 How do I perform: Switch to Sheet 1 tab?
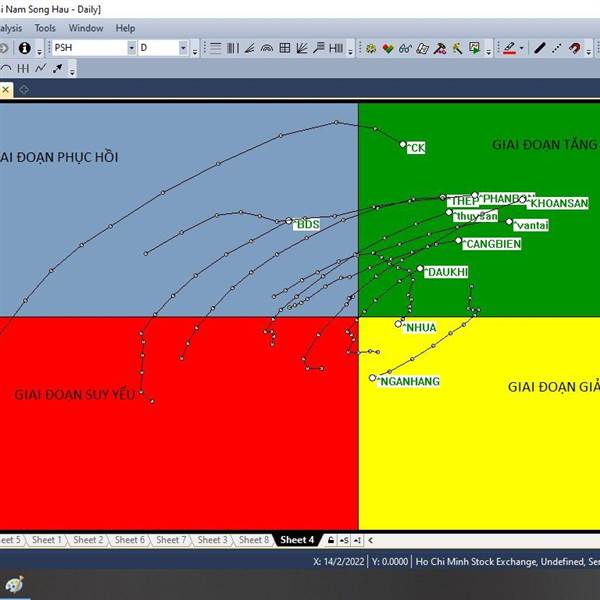point(47,540)
